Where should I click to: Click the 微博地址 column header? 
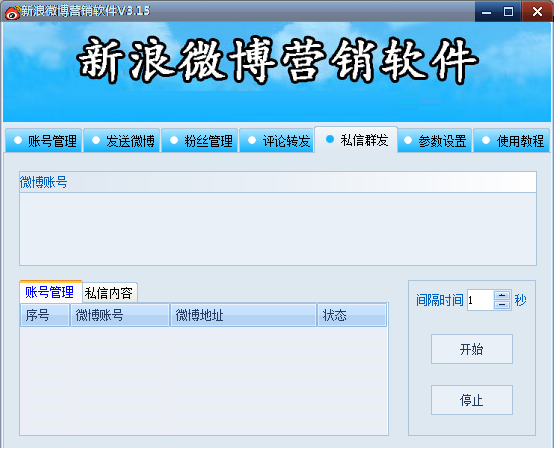243,315
